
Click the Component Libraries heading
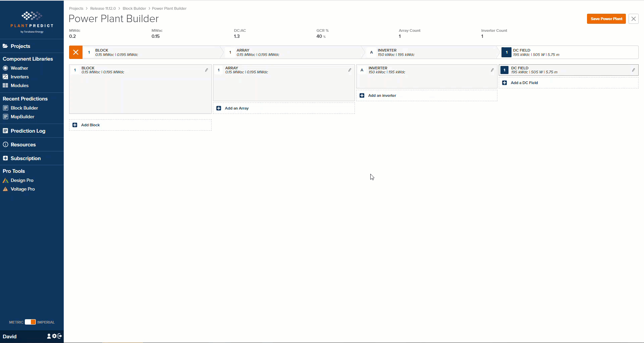[x=28, y=59]
